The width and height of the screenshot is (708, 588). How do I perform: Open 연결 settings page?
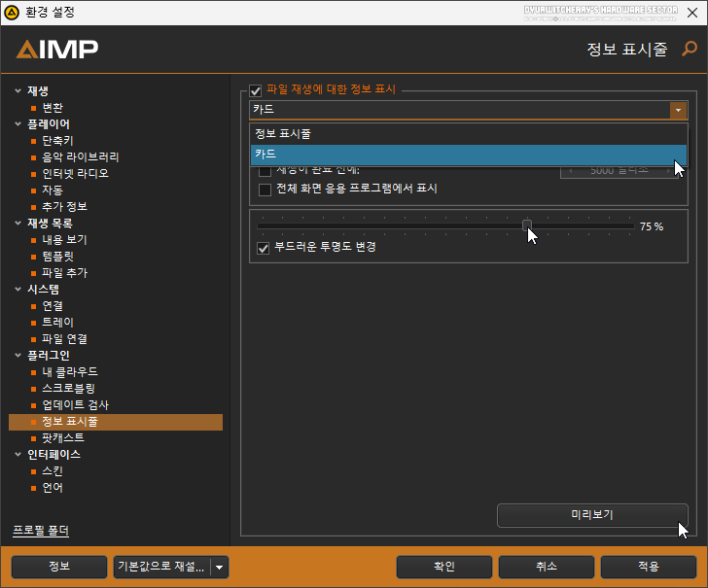coord(53,306)
